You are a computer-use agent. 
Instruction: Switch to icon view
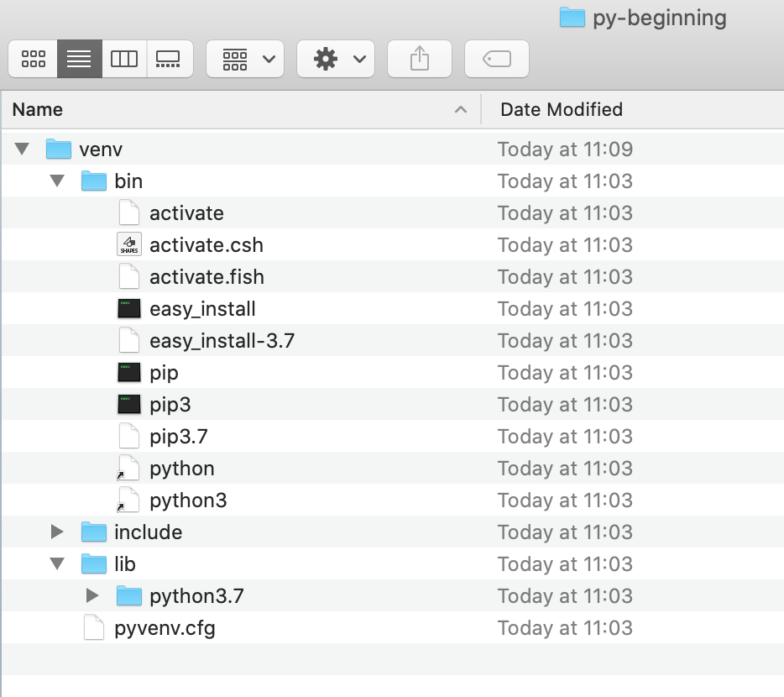point(33,59)
